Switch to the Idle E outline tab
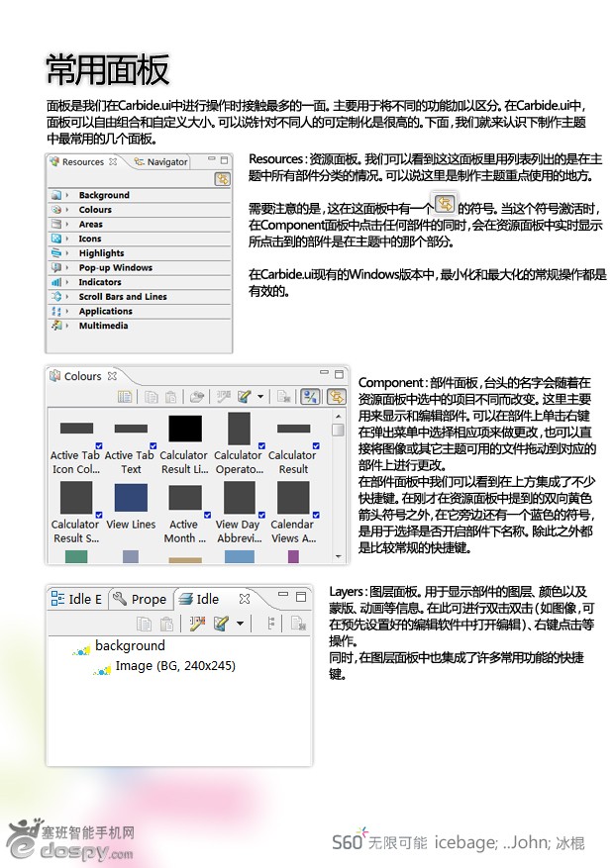The image size is (614, 868). tap(76, 599)
